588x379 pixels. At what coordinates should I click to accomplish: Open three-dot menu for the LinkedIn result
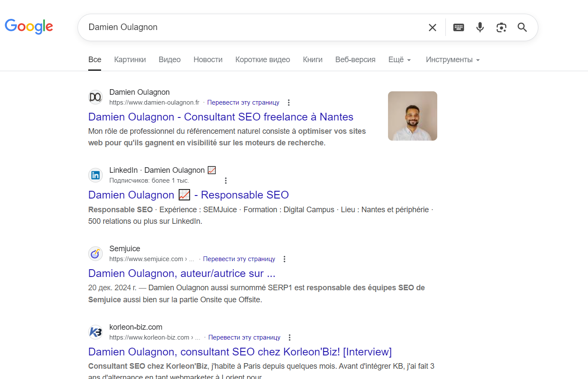(x=226, y=180)
